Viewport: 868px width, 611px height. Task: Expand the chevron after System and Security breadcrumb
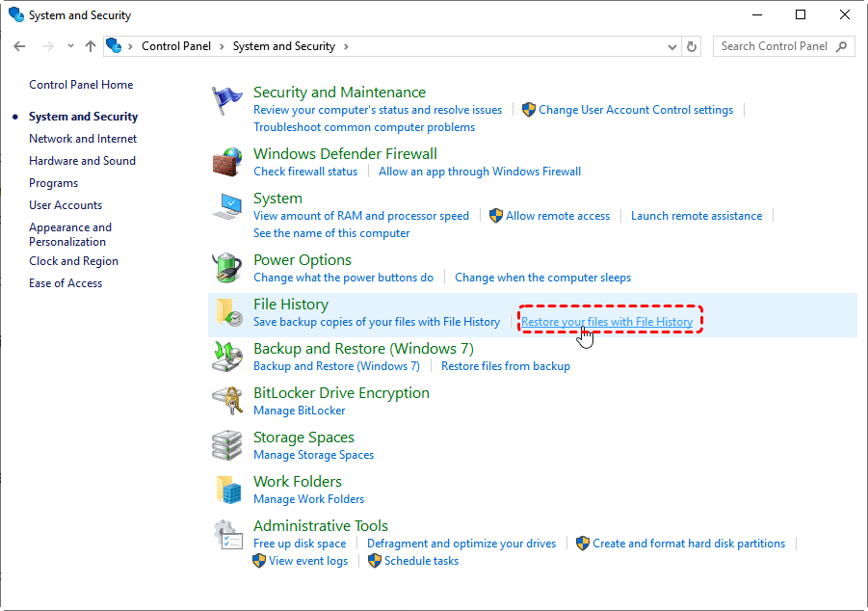(346, 46)
